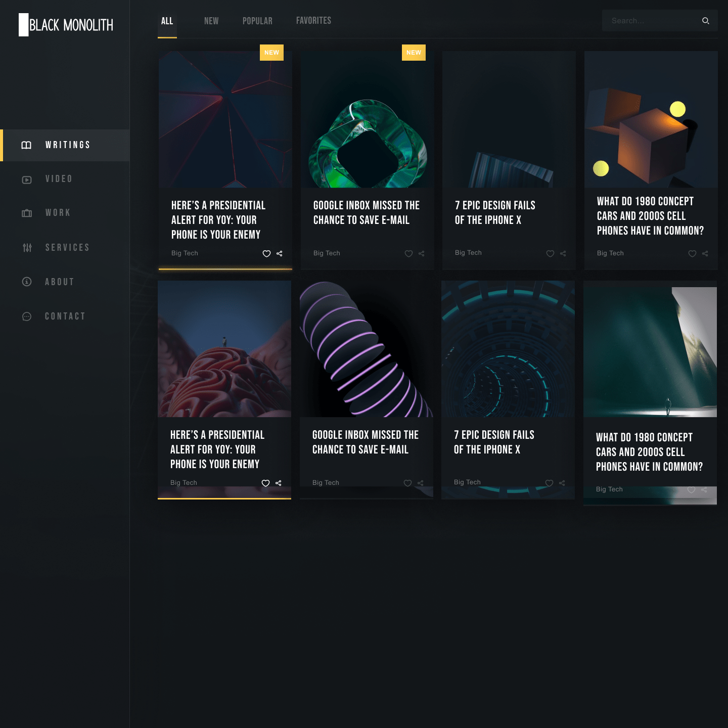Open the Video section icon in sidebar
Viewport: 728px width, 728px height.
click(x=27, y=179)
